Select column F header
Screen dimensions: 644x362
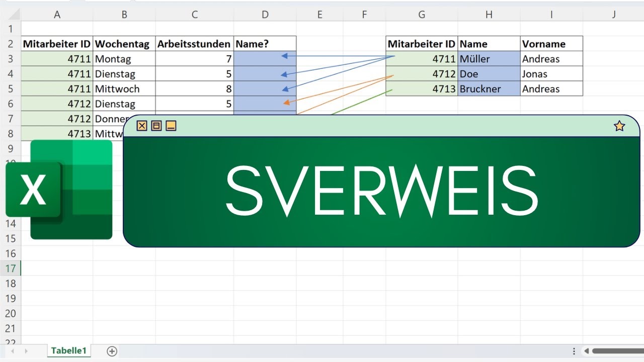(x=364, y=15)
